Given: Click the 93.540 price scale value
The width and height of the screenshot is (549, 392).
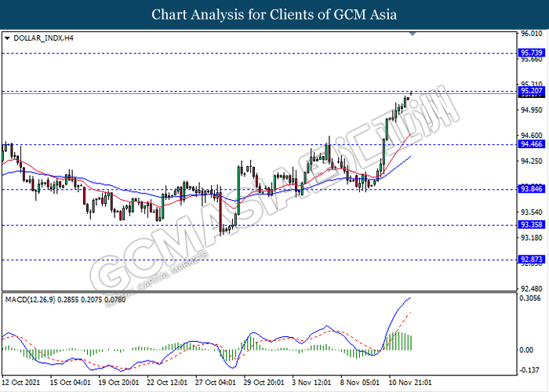Looking at the screenshot, I should click(x=532, y=212).
